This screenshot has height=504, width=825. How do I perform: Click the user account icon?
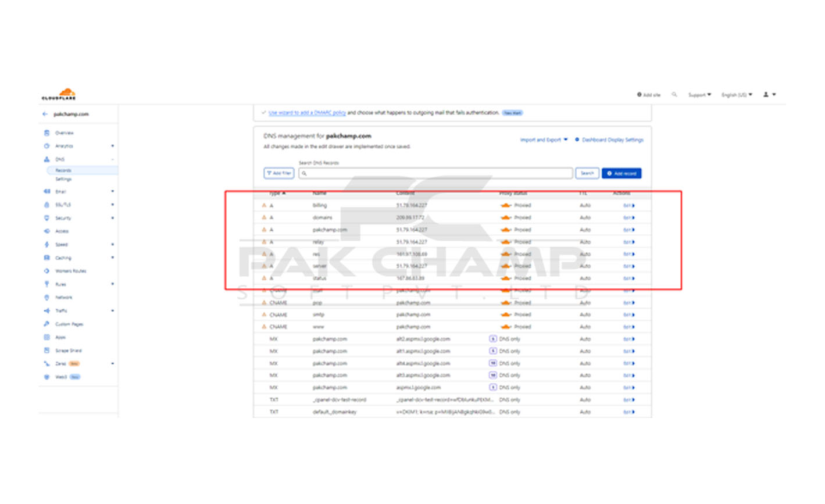[x=766, y=94]
